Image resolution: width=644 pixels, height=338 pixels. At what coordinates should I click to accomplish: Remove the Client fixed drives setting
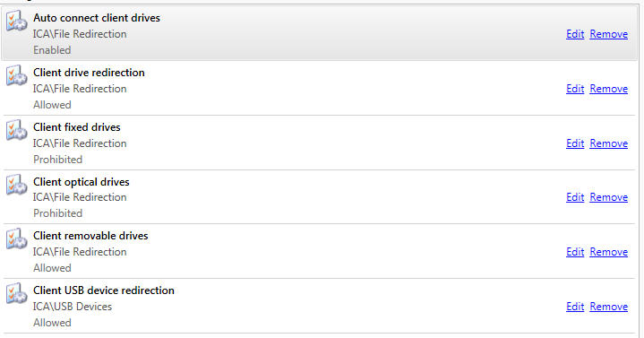click(x=609, y=143)
